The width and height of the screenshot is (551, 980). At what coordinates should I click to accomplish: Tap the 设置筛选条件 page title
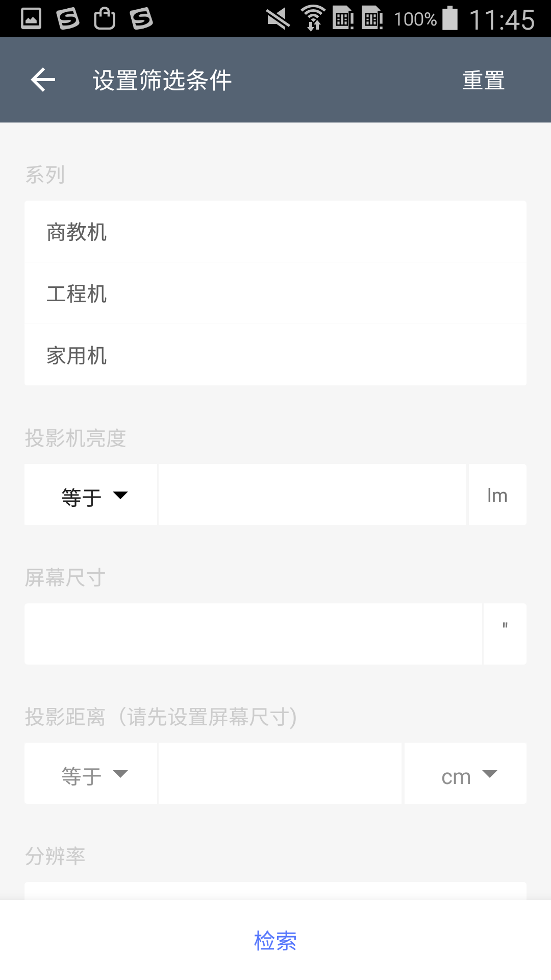[162, 81]
